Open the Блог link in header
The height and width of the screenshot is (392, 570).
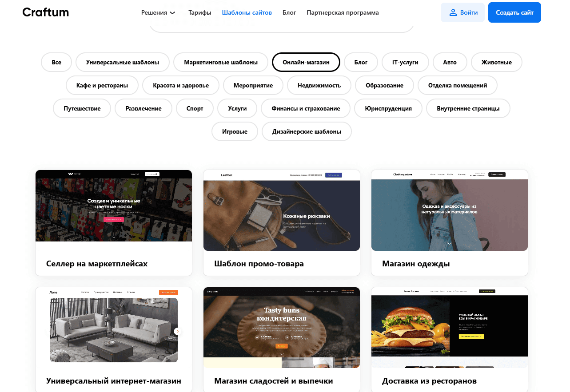click(289, 12)
